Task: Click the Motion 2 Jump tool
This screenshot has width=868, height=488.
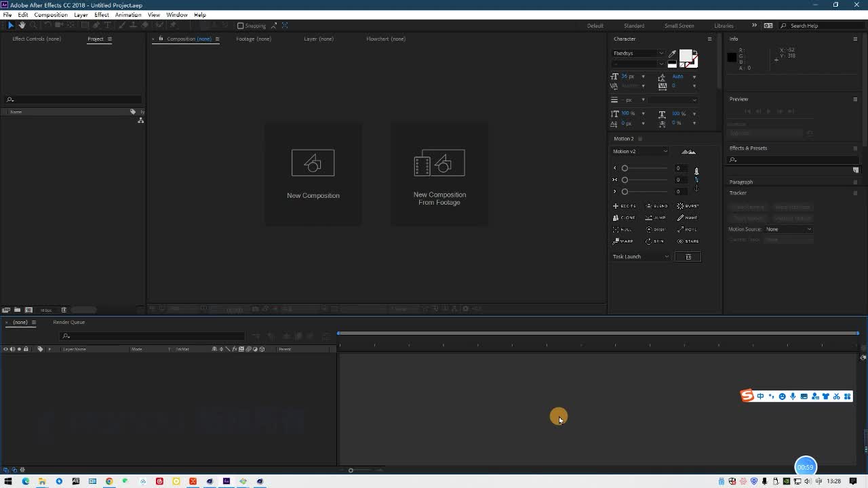Action: [656, 218]
